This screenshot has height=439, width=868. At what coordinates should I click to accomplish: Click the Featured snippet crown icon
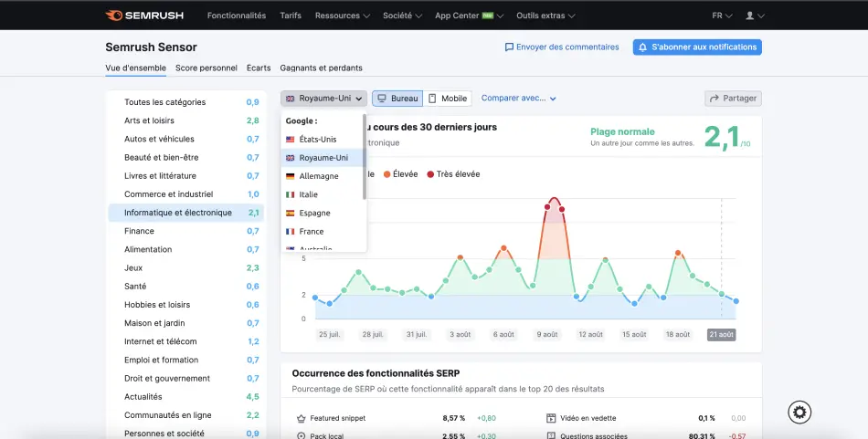[302, 419]
